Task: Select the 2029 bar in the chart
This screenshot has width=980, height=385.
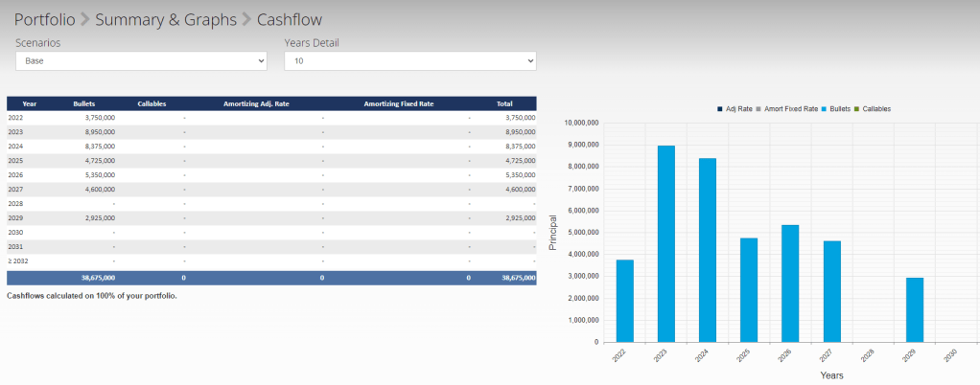Action: coord(915,309)
